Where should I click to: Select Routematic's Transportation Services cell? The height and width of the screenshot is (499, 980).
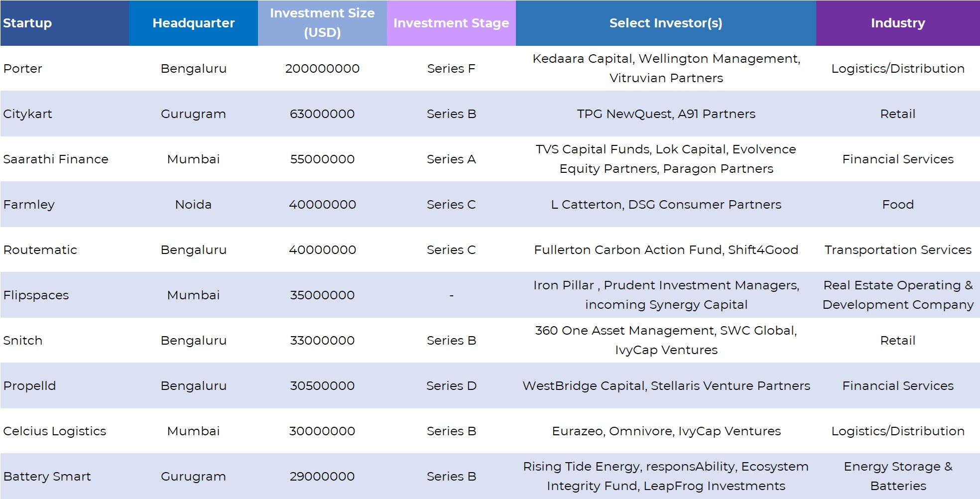[x=898, y=249]
